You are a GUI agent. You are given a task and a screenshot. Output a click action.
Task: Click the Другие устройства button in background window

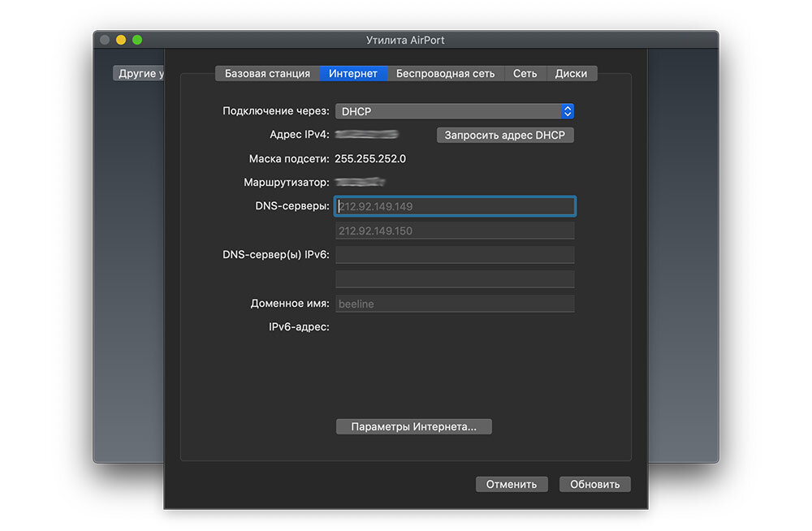[138, 72]
